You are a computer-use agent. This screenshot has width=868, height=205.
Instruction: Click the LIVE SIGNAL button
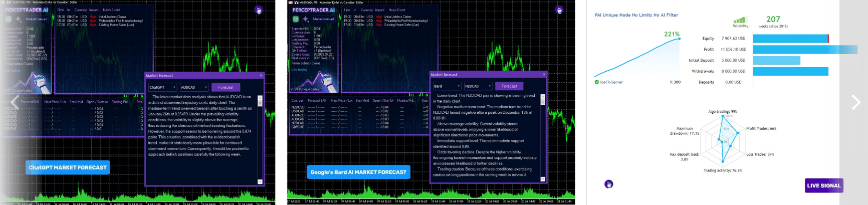click(824, 185)
